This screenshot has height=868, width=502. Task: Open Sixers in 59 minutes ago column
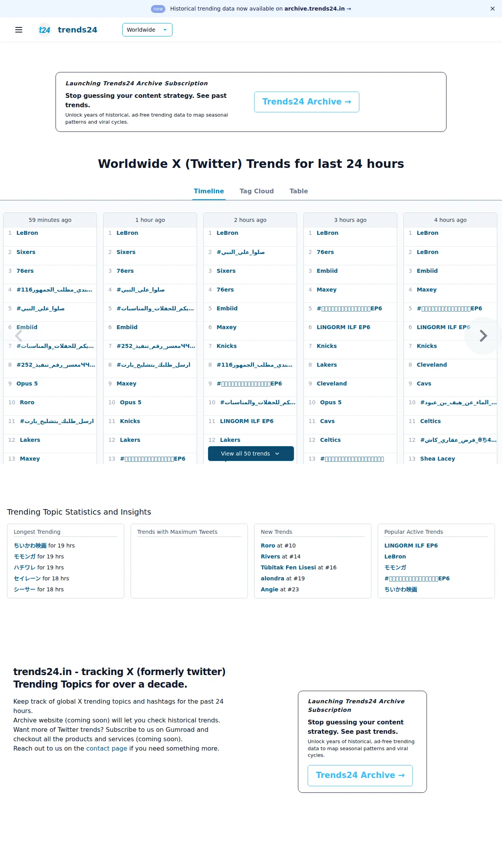click(26, 252)
